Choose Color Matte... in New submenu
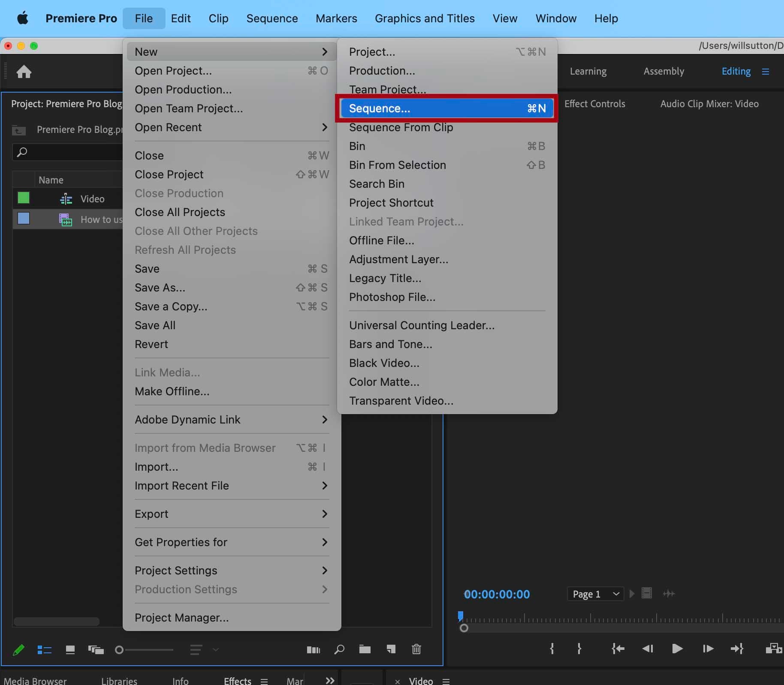Viewport: 784px width, 685px height. pos(446,382)
